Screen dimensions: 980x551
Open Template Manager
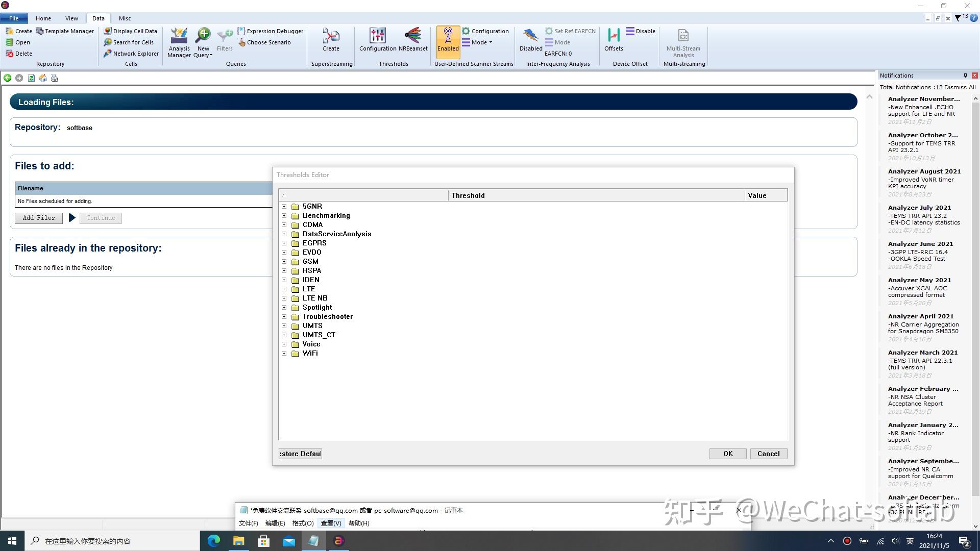[x=65, y=31]
